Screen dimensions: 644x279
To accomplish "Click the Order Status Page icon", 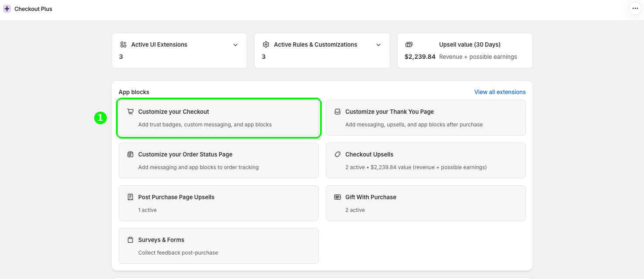I will pos(130,154).
